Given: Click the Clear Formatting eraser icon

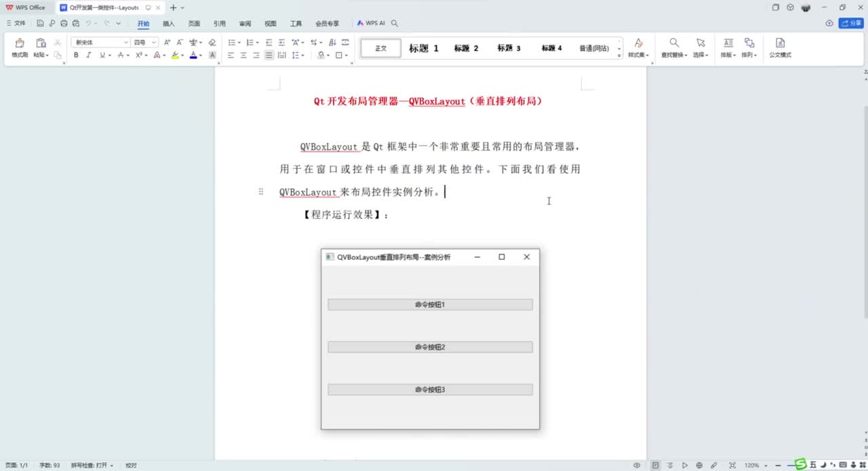Looking at the screenshot, I should pos(212,42).
